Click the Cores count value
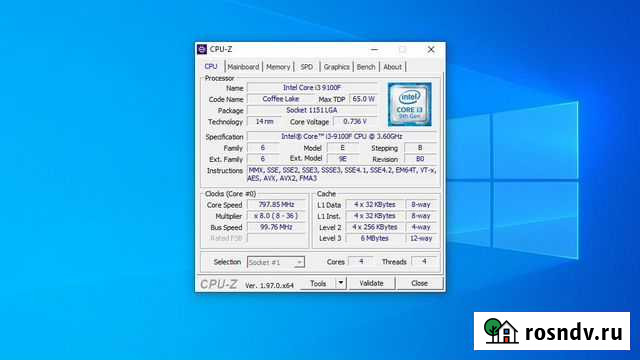640x360 pixels. tap(361, 261)
